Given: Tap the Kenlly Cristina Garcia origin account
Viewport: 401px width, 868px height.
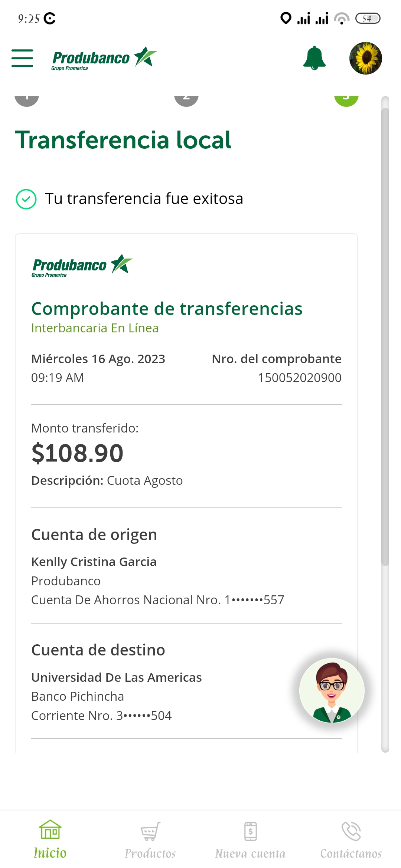Looking at the screenshot, I should [94, 562].
